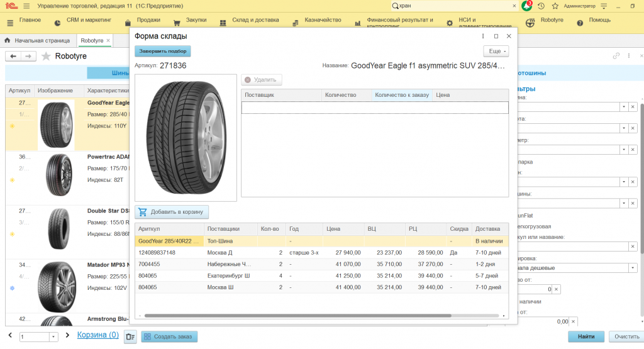This screenshot has height=349, width=644.
Task: Open the sort order dropdown 'дешевые'
Action: 633,268
